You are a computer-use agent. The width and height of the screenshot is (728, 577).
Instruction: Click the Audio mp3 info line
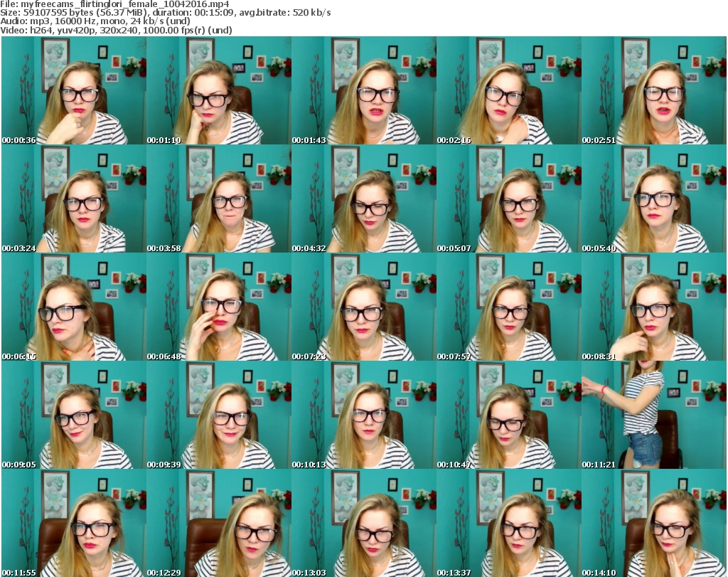[95, 21]
